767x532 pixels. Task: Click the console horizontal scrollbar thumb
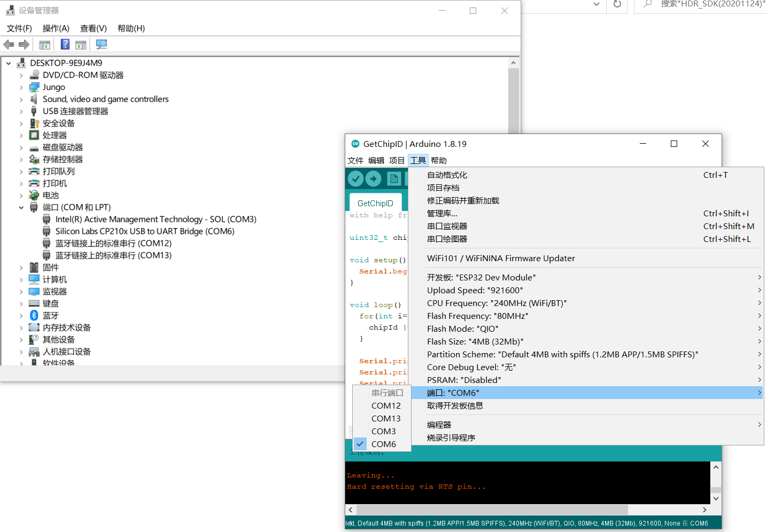(x=492, y=510)
